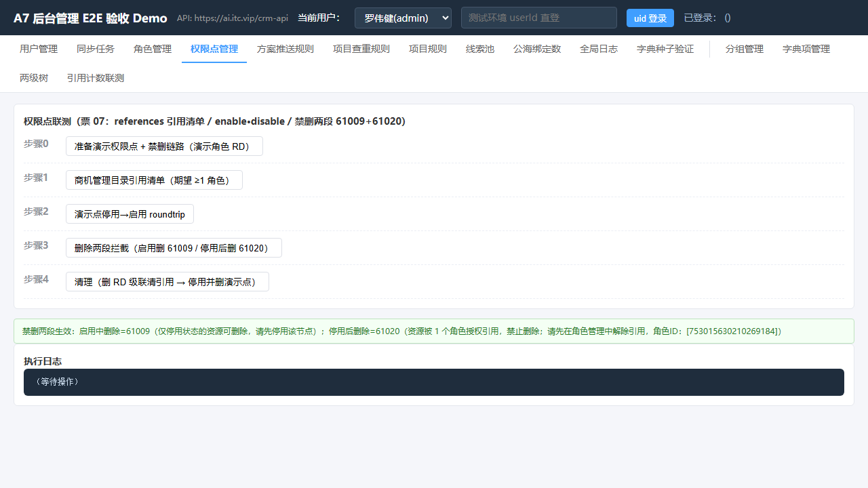Switch to the 用户管理 tab
This screenshot has width=868, height=488.
coord(39,49)
